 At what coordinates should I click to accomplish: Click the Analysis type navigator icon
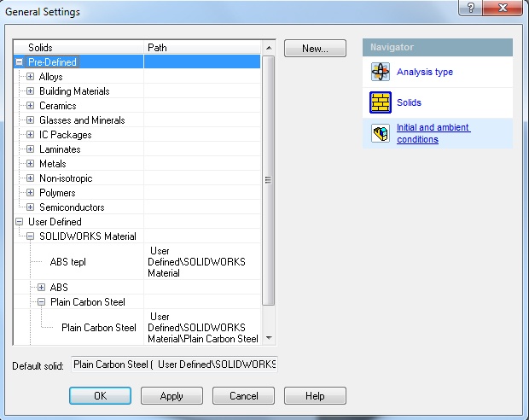pos(381,72)
